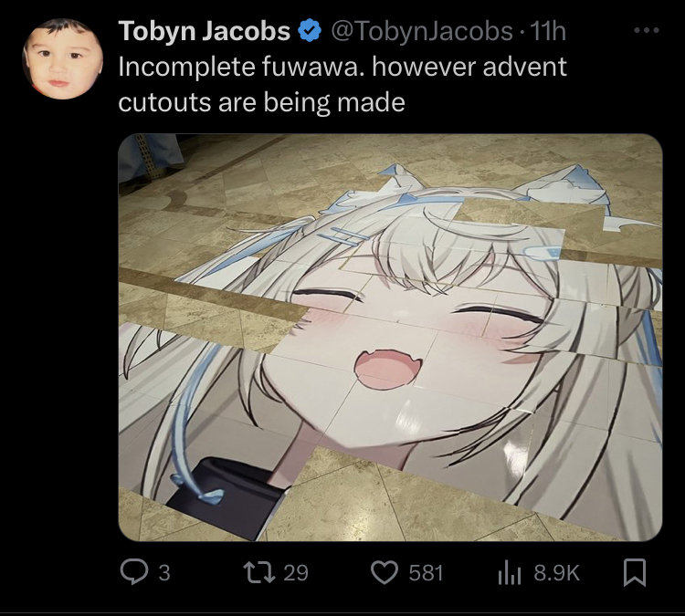
Task: Click the text line 'cutouts are being made'
Action: point(262,102)
